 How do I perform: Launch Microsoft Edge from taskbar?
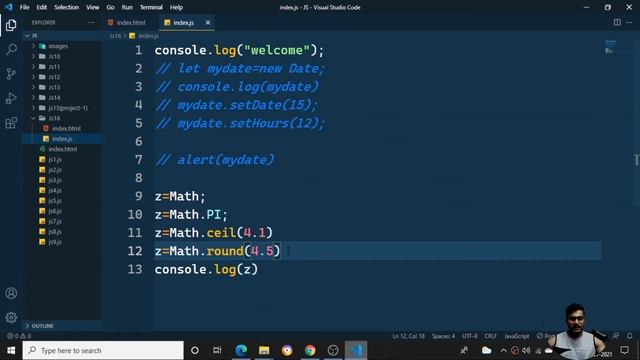point(241,350)
